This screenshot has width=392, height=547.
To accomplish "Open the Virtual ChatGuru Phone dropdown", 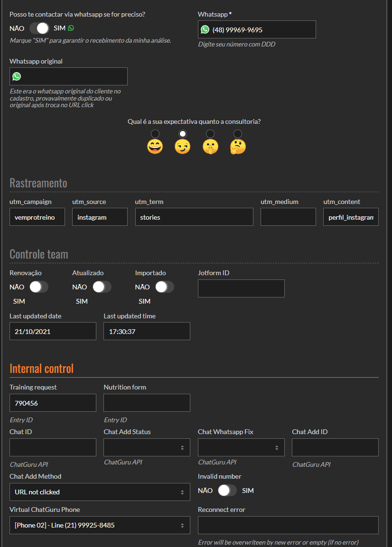I will click(100, 525).
